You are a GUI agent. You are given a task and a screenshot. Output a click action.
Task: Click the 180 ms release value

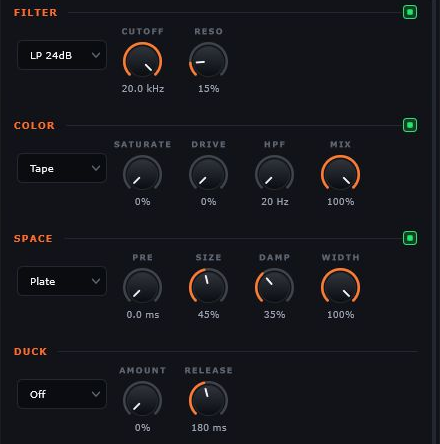(209, 428)
